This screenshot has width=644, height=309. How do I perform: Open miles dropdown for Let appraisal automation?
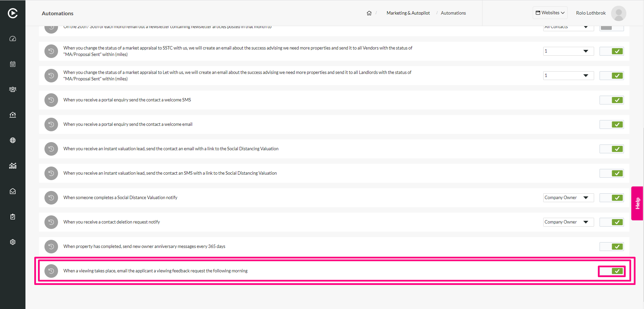(568, 76)
